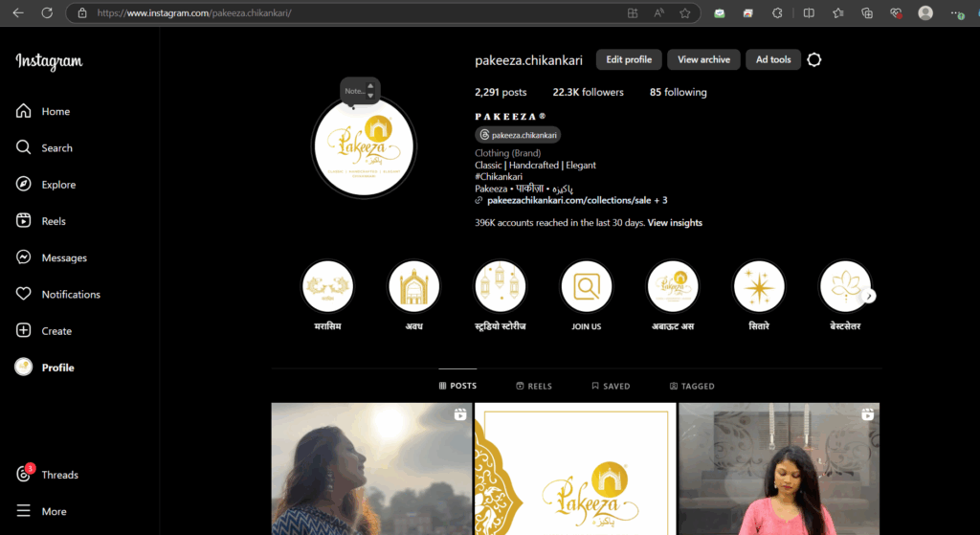980x535 pixels.
Task: Open reel post of woman in pink
Action: click(x=779, y=469)
